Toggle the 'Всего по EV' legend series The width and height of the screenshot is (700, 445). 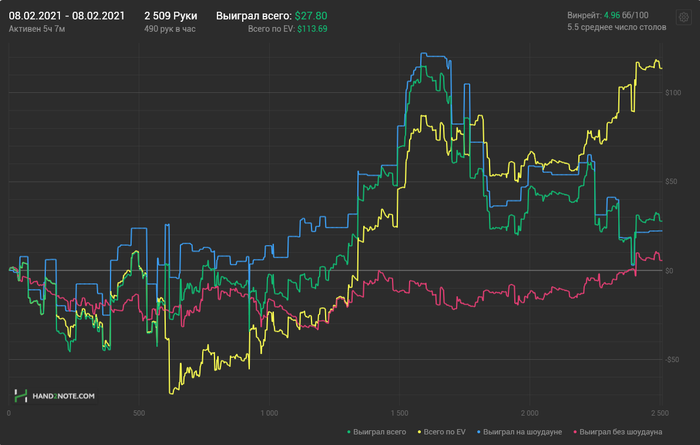tap(442, 432)
